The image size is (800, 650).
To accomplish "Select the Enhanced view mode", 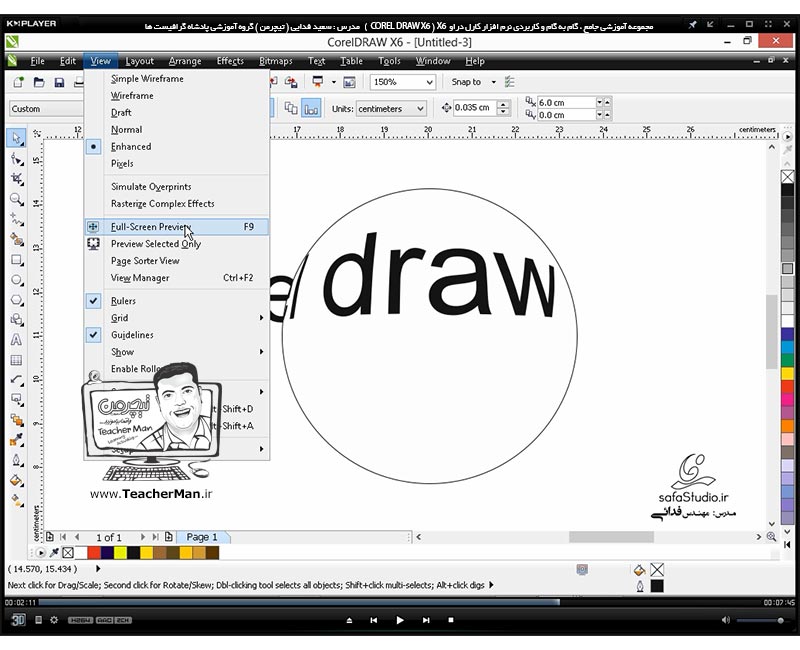I will tap(176, 146).
